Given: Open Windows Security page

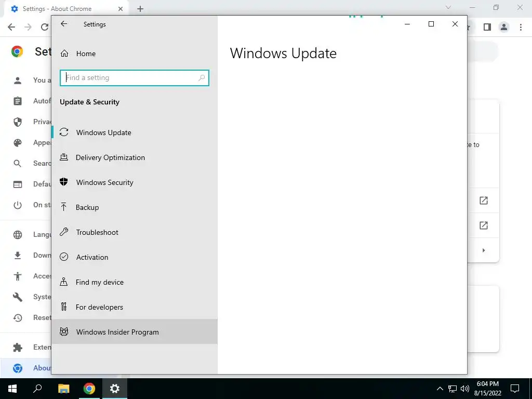Looking at the screenshot, I should (x=135, y=182).
